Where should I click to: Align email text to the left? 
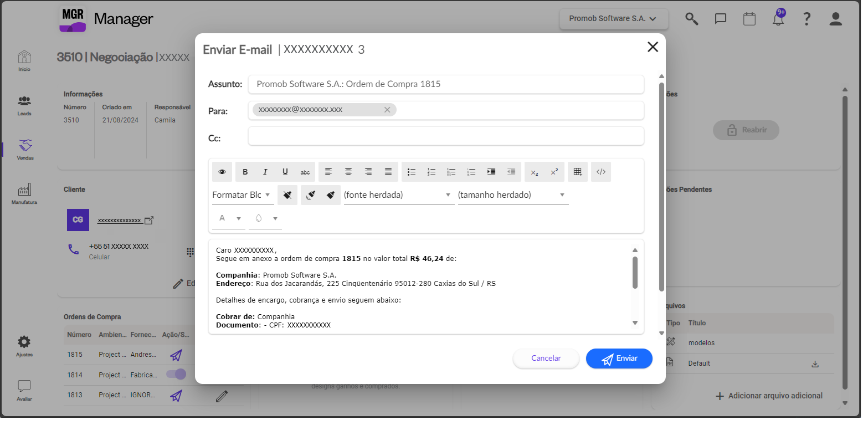point(328,172)
